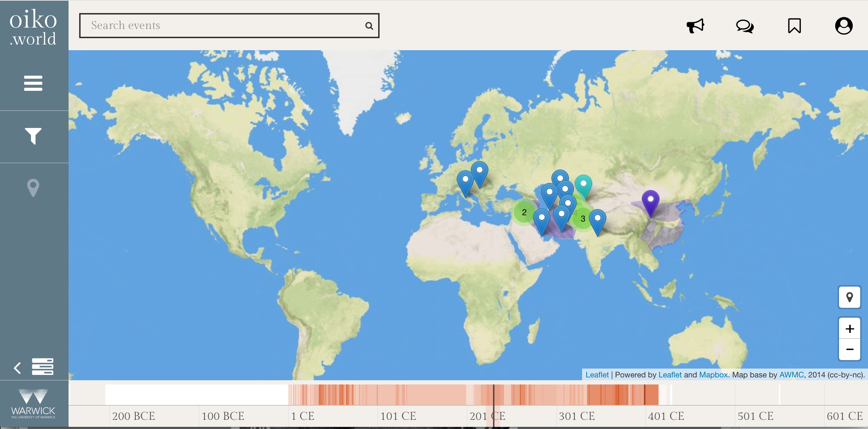Click the sidebar location pin icon

pyautogui.click(x=33, y=188)
